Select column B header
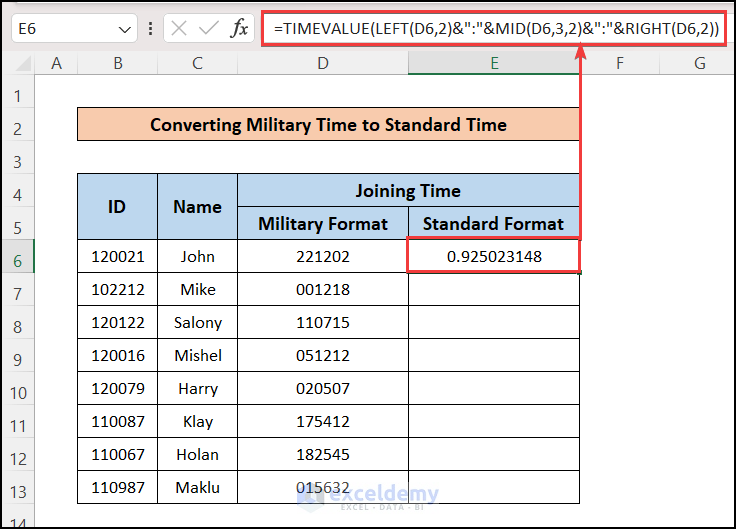This screenshot has height=529, width=736. point(118,63)
